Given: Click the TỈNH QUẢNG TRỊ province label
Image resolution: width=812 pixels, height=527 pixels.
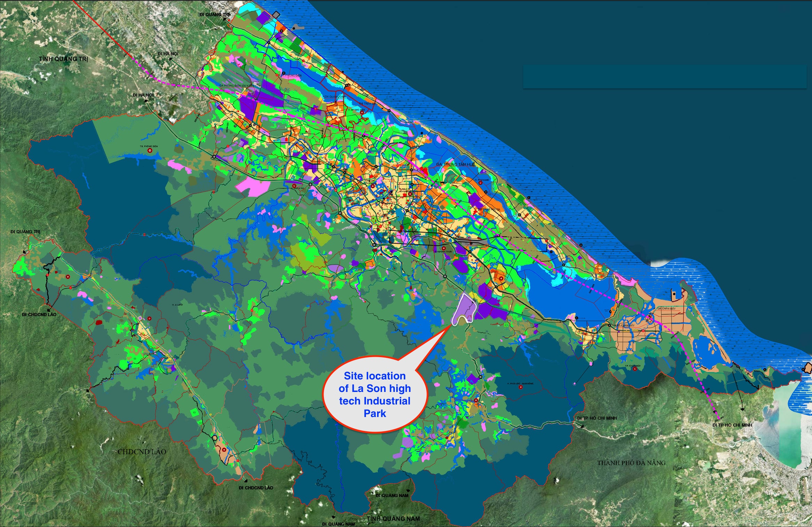Looking at the screenshot, I should click(x=63, y=59).
